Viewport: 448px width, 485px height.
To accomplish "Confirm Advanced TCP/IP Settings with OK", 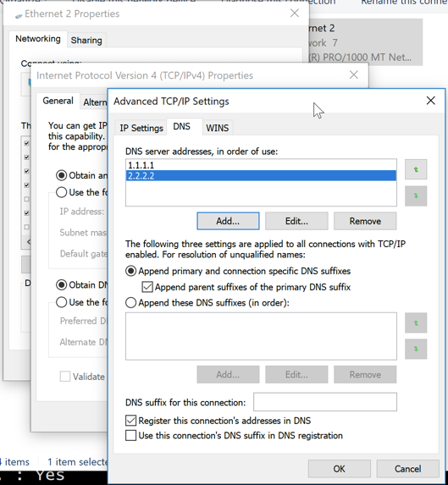I will 339,469.
